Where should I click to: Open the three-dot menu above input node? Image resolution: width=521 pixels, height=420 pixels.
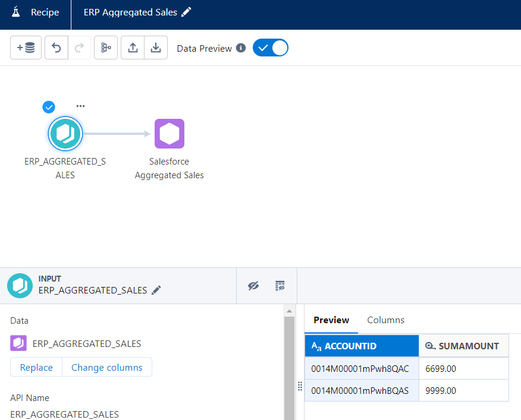click(80, 106)
